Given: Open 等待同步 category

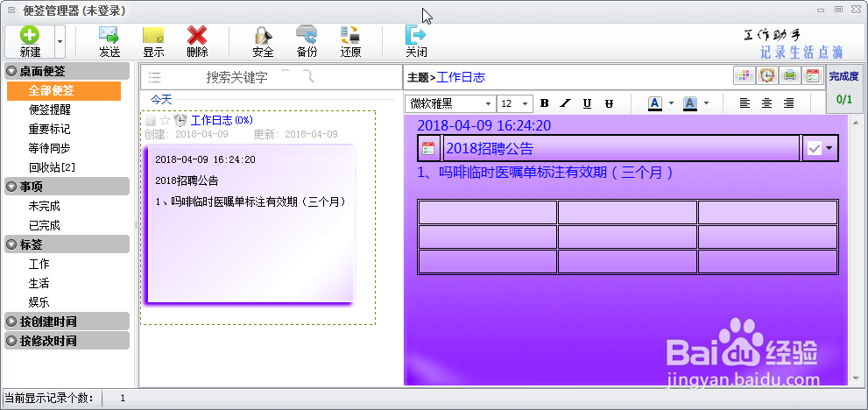Looking at the screenshot, I should pyautogui.click(x=50, y=148).
